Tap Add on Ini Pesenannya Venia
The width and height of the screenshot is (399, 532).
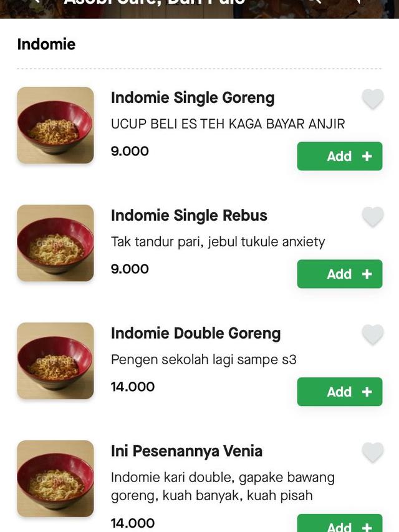coord(340,527)
